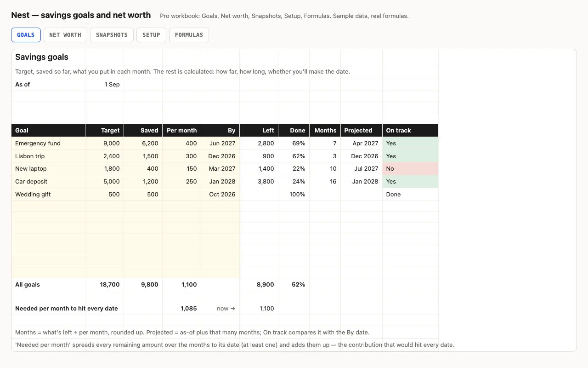
Task: Select the 'New laptop' goal cell
Action: [48, 169]
